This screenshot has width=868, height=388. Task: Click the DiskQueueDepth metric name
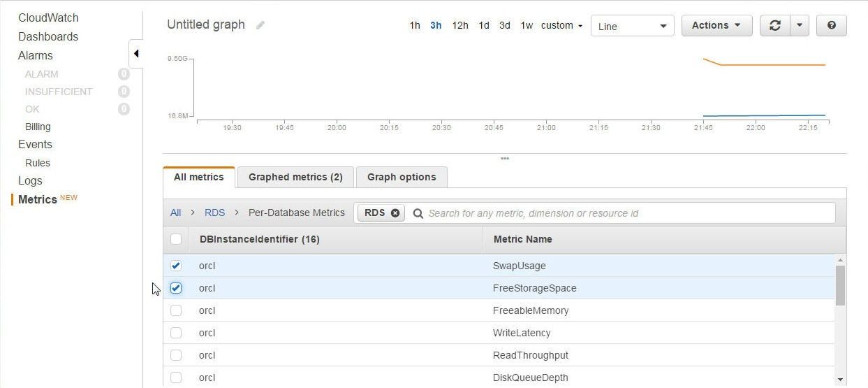pos(531,378)
